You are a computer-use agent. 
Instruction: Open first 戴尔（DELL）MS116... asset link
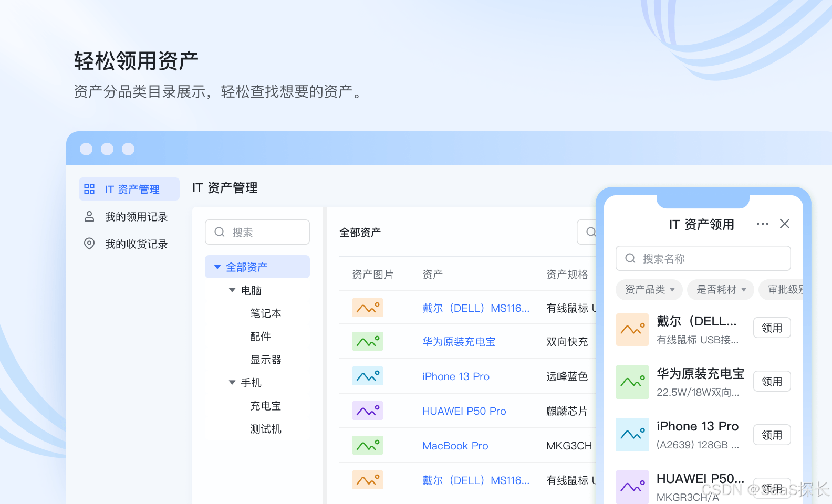476,308
